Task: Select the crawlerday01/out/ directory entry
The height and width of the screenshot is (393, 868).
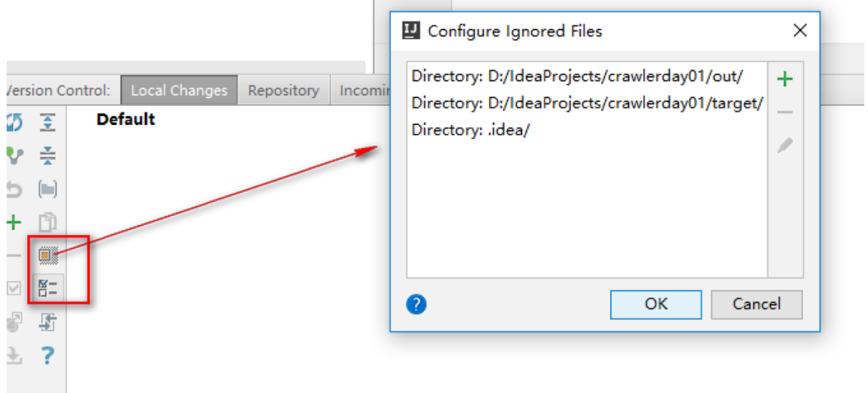Action: 576,76
